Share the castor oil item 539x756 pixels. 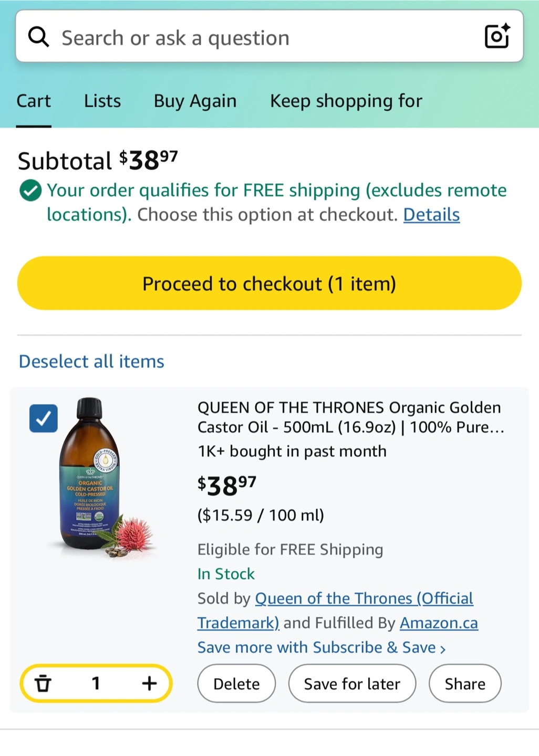coord(465,684)
